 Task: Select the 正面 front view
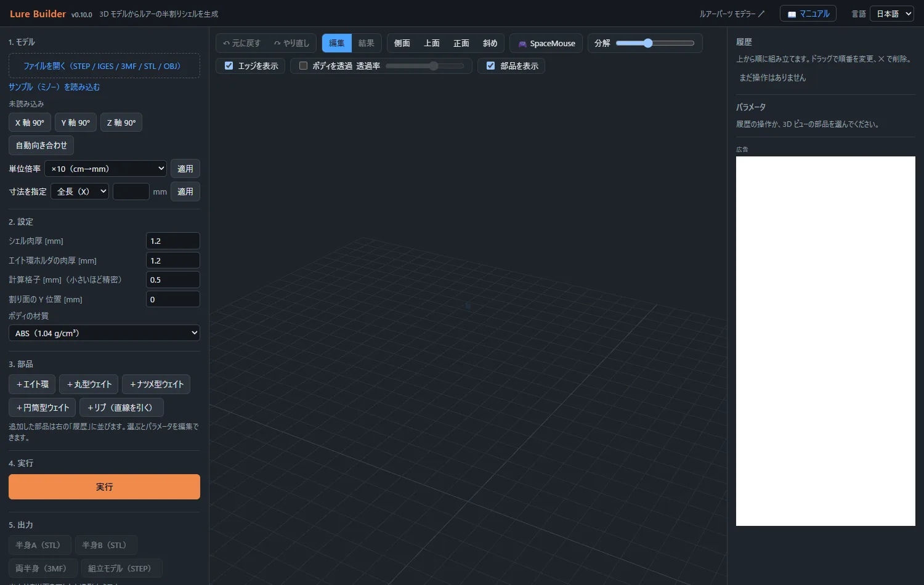pyautogui.click(x=461, y=43)
